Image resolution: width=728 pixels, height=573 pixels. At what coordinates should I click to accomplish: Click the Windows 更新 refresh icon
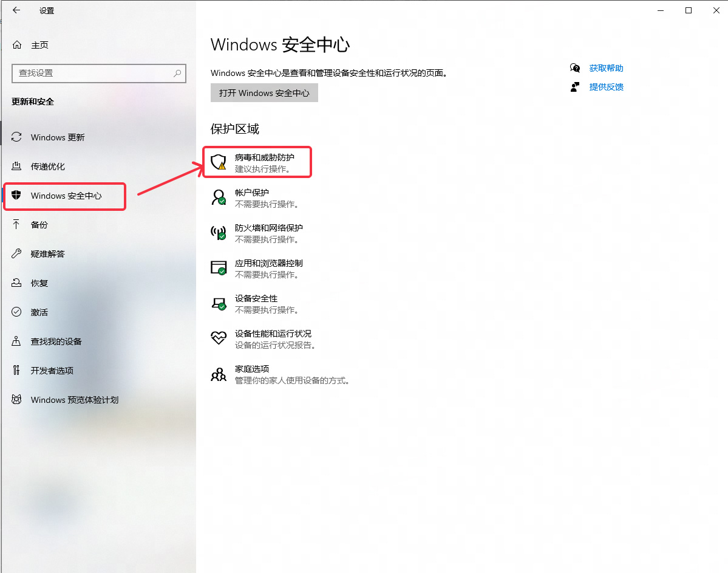17,137
